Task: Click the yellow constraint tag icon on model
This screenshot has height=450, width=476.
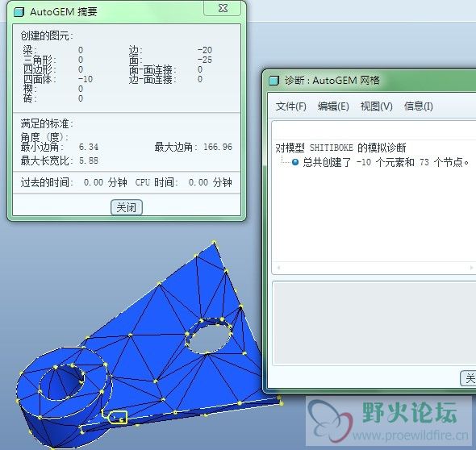Action: tap(116, 417)
